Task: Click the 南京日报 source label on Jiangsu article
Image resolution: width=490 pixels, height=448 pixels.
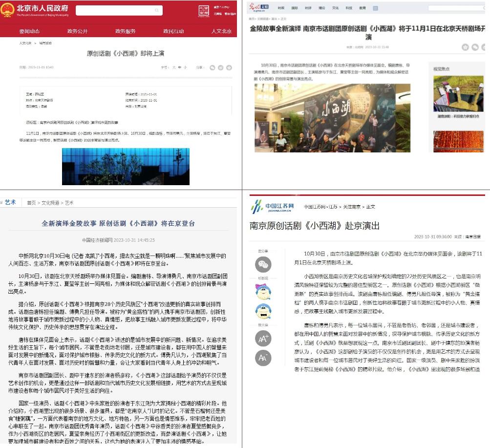Action: (x=473, y=237)
